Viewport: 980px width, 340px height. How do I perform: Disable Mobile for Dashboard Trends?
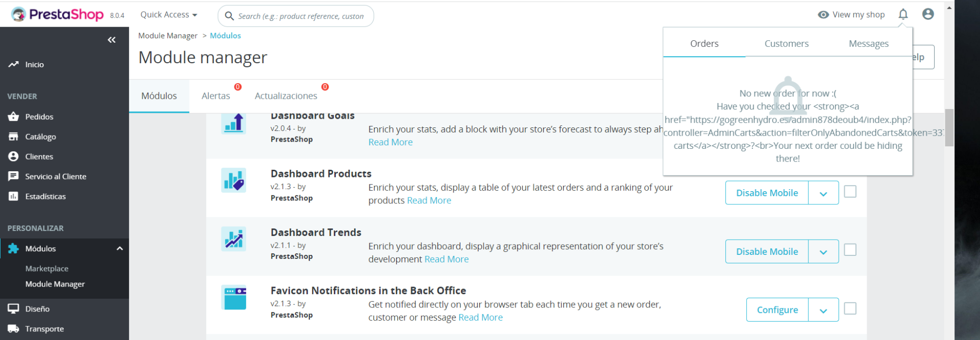(767, 252)
